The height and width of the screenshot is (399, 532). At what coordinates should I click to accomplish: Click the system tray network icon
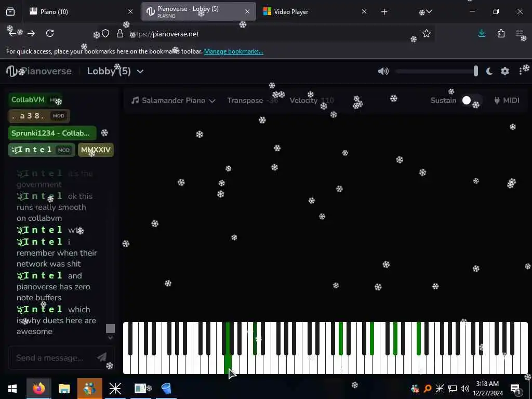point(453,389)
